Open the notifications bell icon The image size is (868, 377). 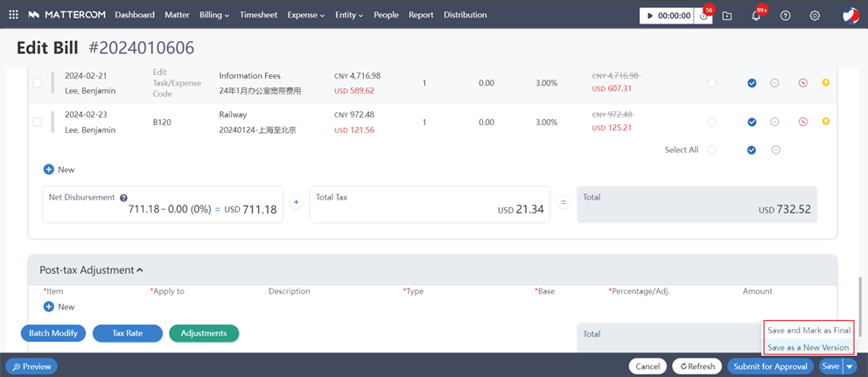click(756, 16)
